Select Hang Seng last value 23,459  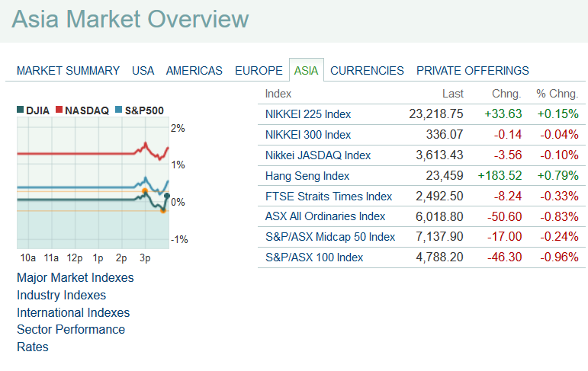tap(445, 176)
